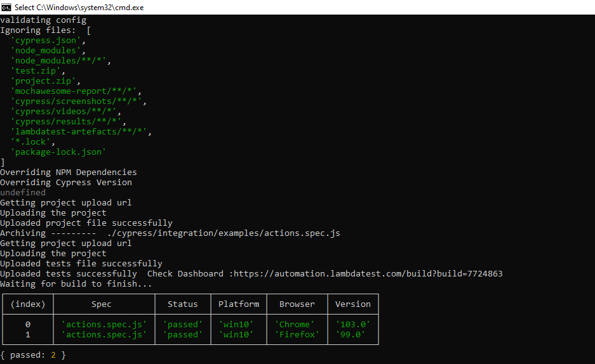Select the Browser column header
The width and height of the screenshot is (595, 364).
pos(297,304)
